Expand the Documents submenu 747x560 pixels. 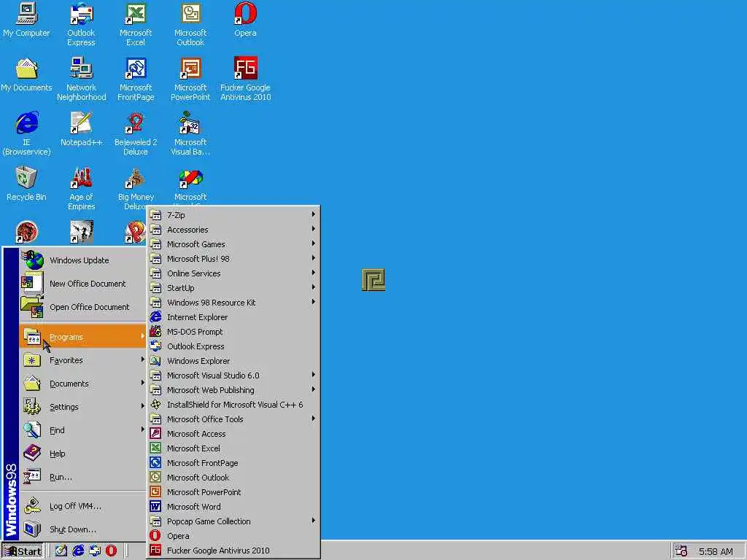coord(82,384)
